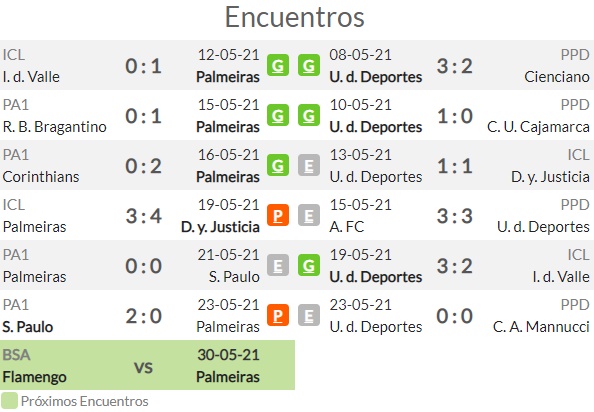Image resolution: width=594 pixels, height=412 pixels.
Task: Select the 2:0 S. Paulo score
Action: (x=144, y=316)
